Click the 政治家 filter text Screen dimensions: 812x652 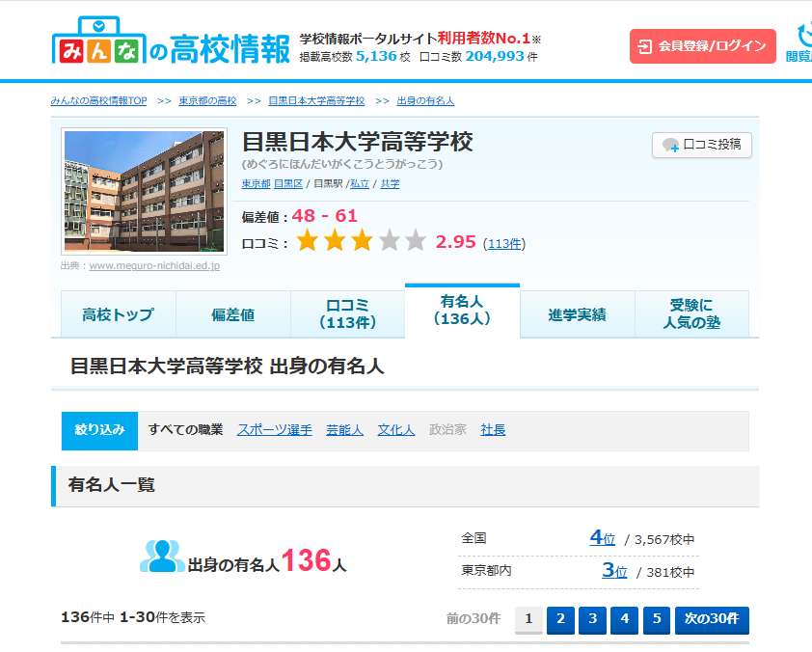pyautogui.click(x=447, y=430)
